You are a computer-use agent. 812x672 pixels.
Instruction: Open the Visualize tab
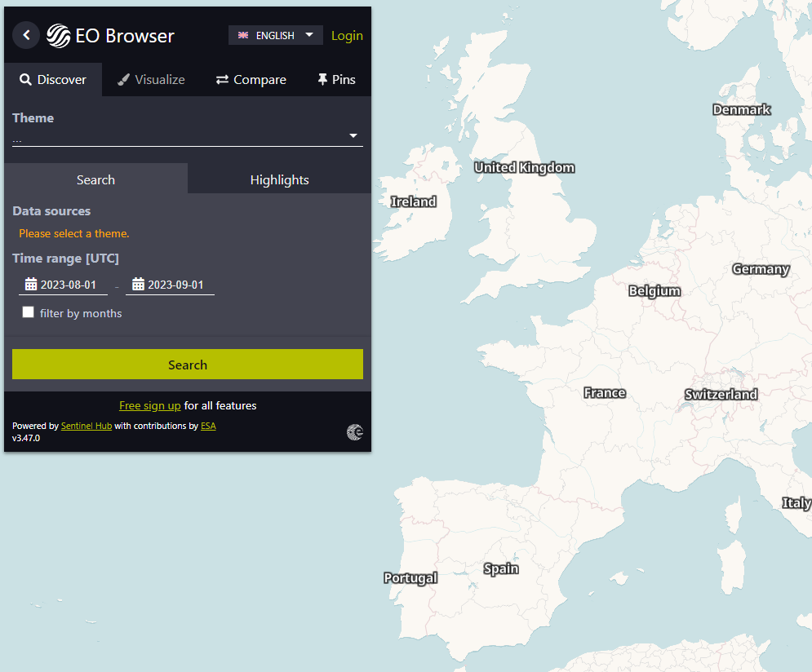tap(151, 80)
